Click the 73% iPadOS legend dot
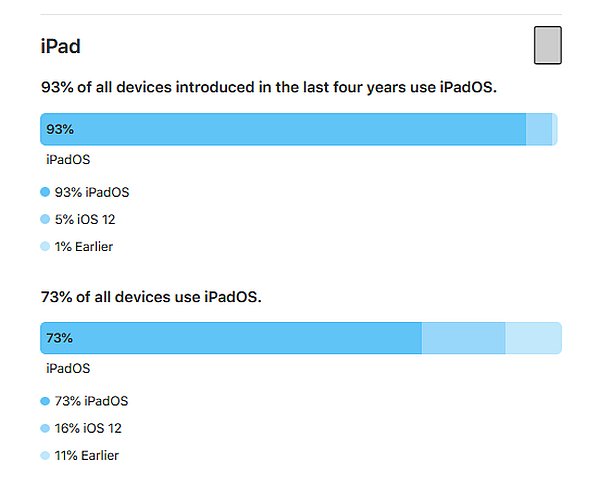 pos(45,401)
